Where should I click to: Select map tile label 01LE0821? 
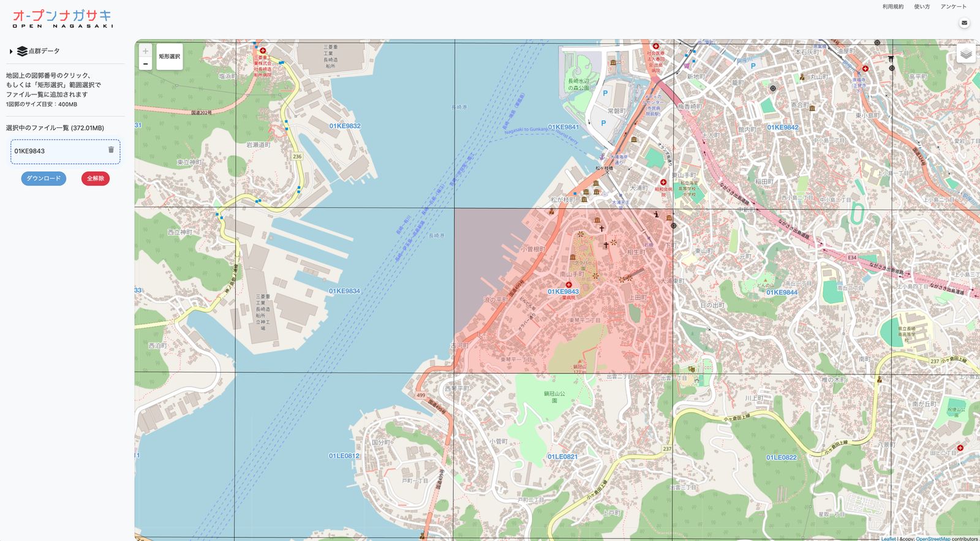562,456
